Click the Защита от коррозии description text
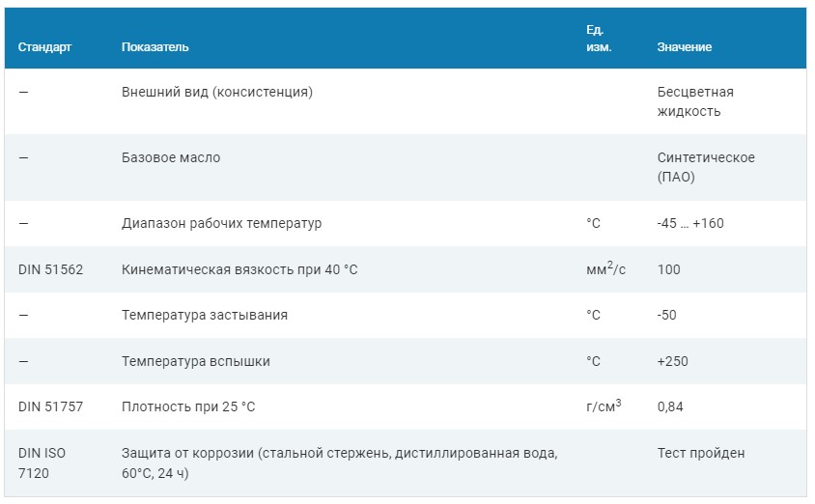This screenshot has width=815, height=504. 339,462
